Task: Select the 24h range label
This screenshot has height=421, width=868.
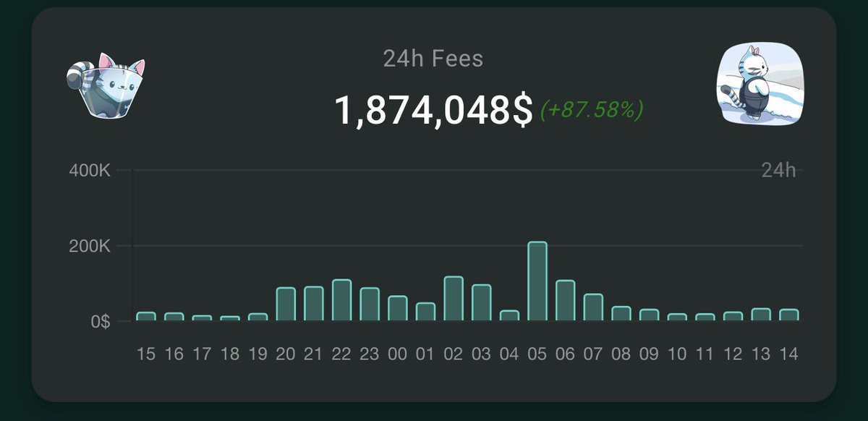Action: point(778,171)
